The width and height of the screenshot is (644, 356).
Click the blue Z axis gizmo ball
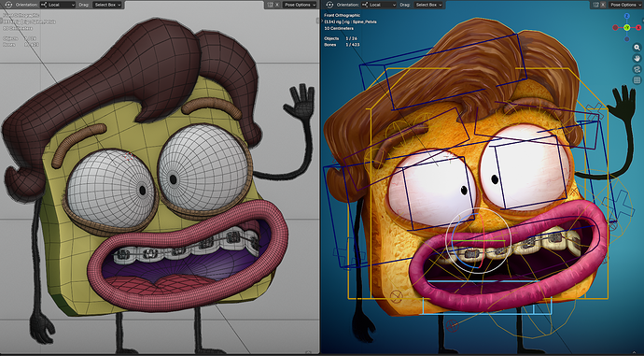[627, 16]
